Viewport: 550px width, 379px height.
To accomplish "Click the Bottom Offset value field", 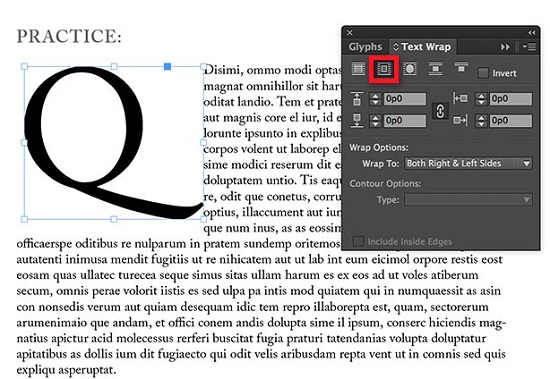I will click(405, 121).
